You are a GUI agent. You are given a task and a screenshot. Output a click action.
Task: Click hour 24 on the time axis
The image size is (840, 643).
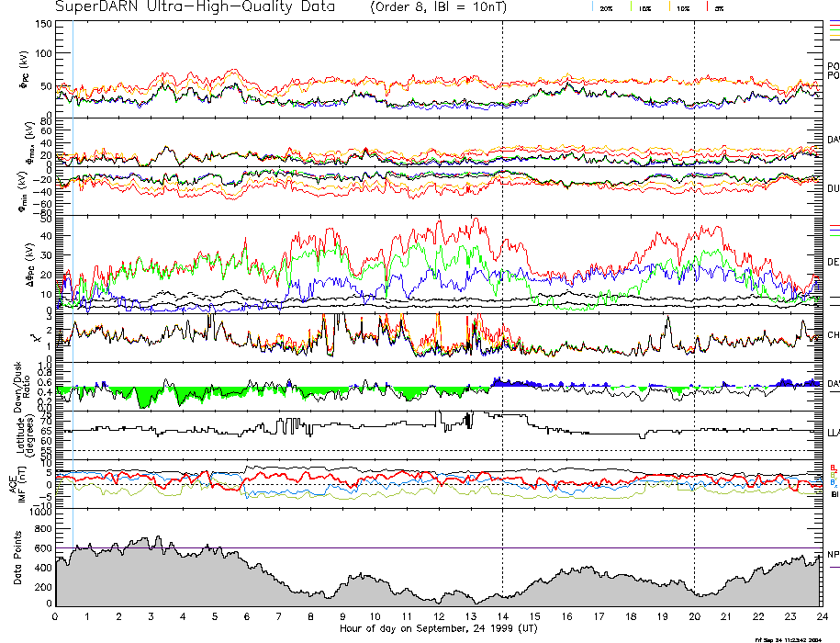tap(822, 616)
